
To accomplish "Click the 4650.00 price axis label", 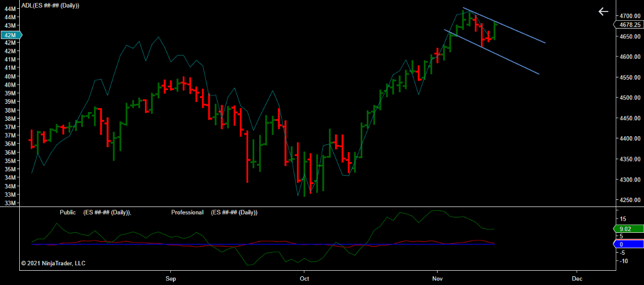I will (x=630, y=37).
